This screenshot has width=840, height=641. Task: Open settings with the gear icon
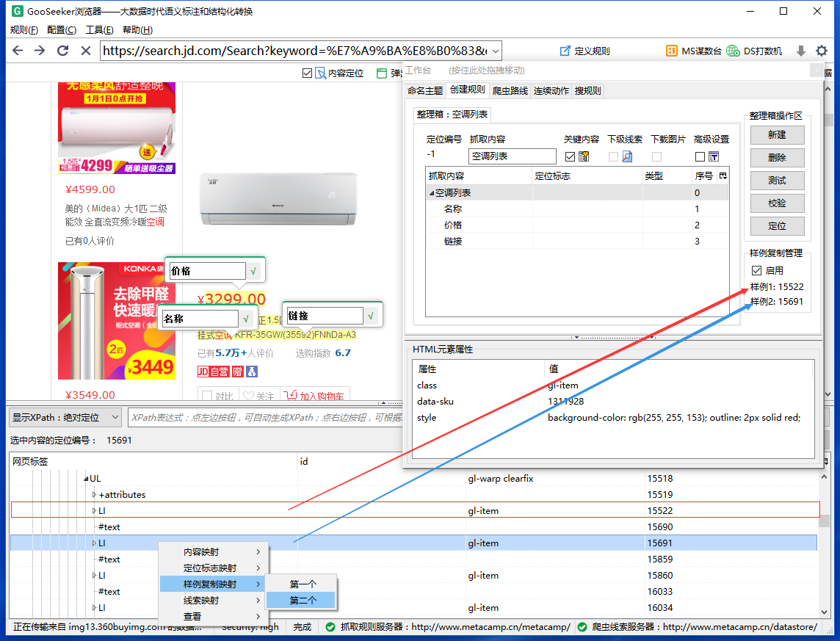822,51
